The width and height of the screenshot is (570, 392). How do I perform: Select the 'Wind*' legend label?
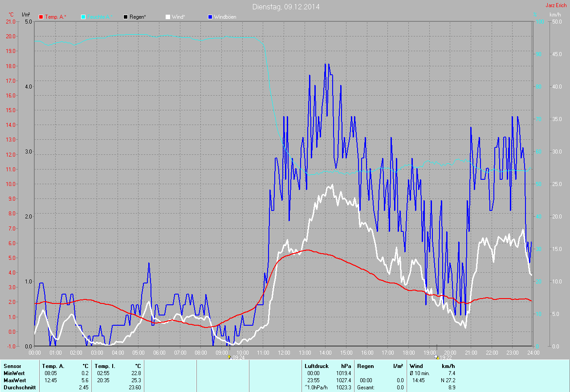click(178, 17)
